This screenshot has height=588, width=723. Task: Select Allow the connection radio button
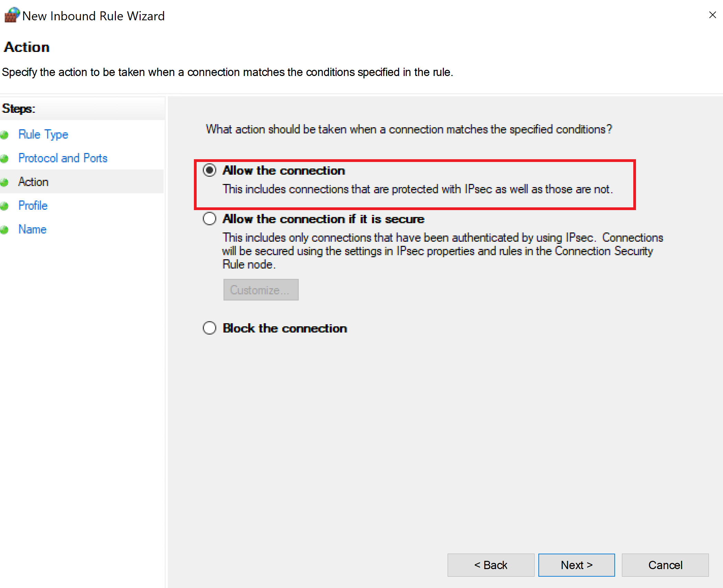(x=209, y=170)
